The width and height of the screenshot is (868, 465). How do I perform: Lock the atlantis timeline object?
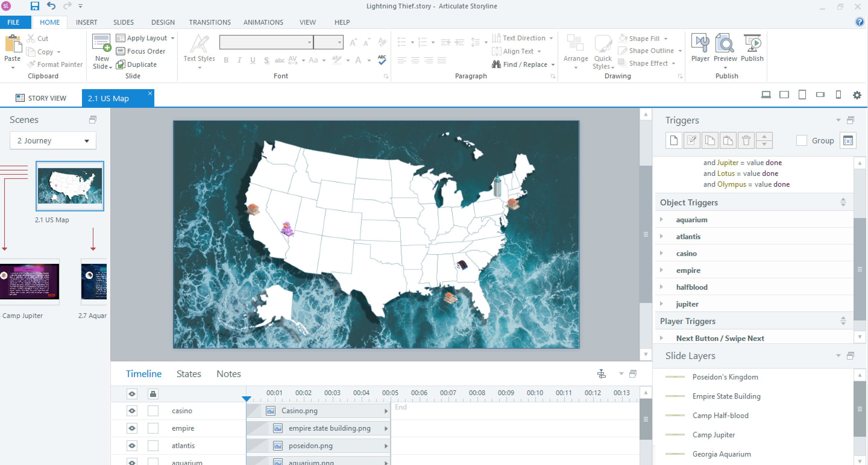(153, 446)
